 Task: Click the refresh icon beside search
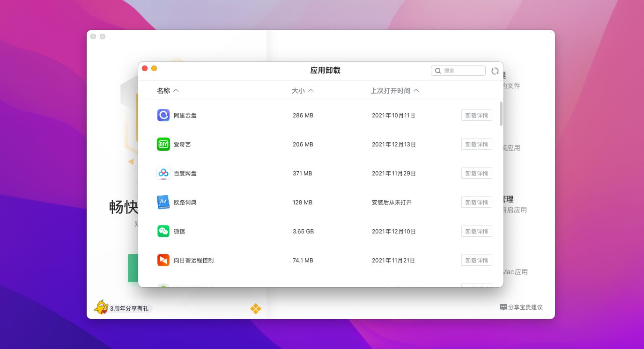495,71
